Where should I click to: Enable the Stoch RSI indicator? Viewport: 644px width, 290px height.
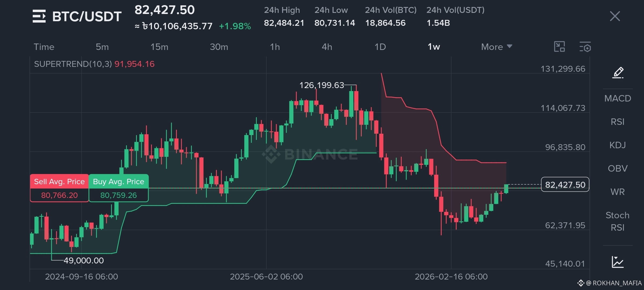coord(618,221)
